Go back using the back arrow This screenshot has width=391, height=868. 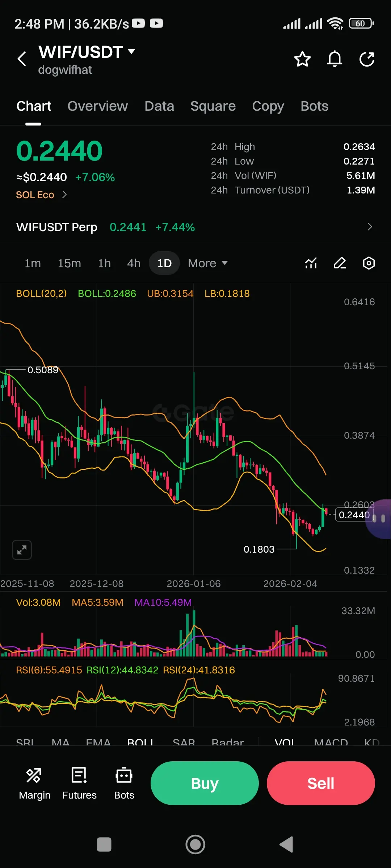click(x=22, y=59)
